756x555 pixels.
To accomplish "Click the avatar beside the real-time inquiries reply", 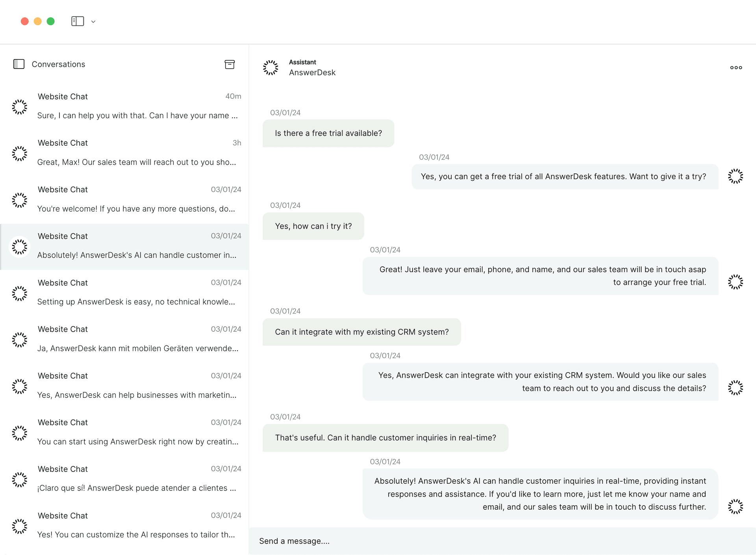I will pos(735,507).
